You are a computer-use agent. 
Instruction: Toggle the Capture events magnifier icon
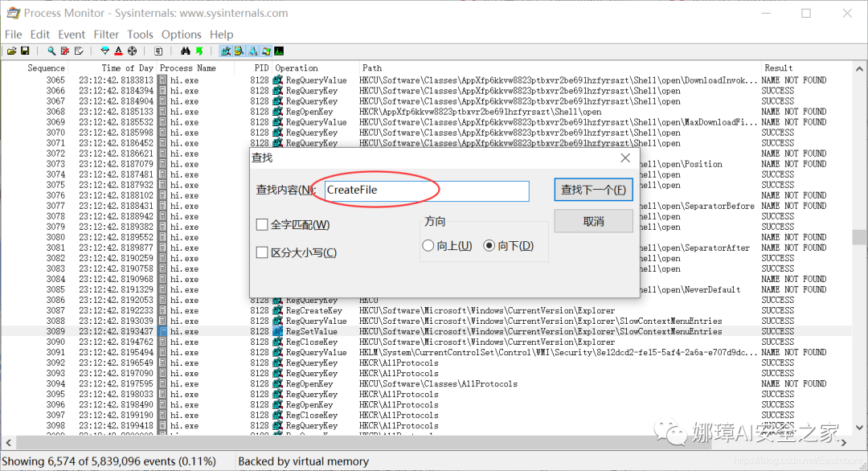51,51
